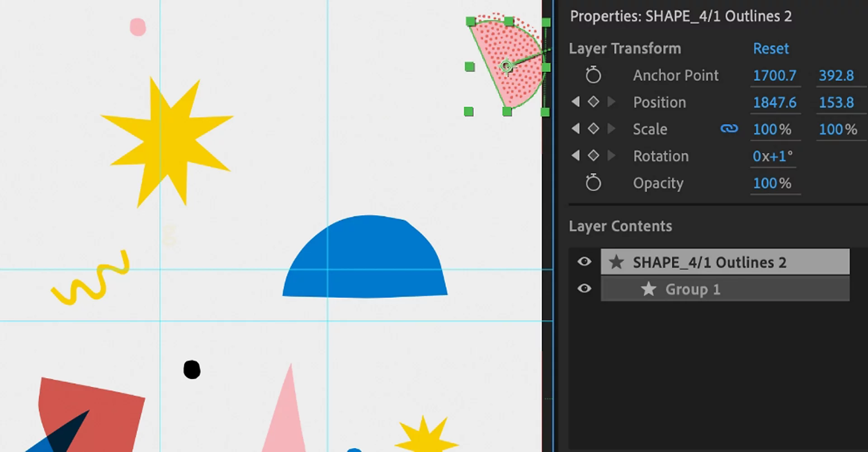Toggle the Opacity stopwatch icon
This screenshot has height=452, width=868.
pyautogui.click(x=593, y=183)
